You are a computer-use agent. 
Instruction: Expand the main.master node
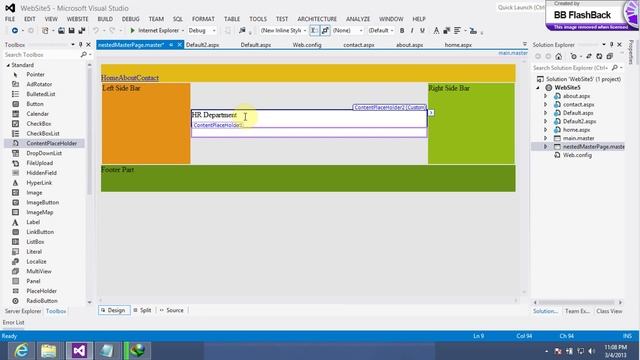545,138
